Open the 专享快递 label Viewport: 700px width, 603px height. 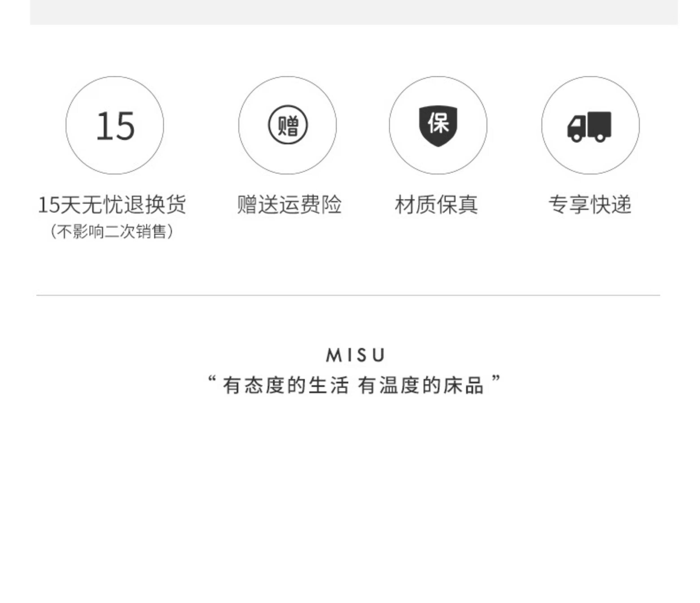590,205
